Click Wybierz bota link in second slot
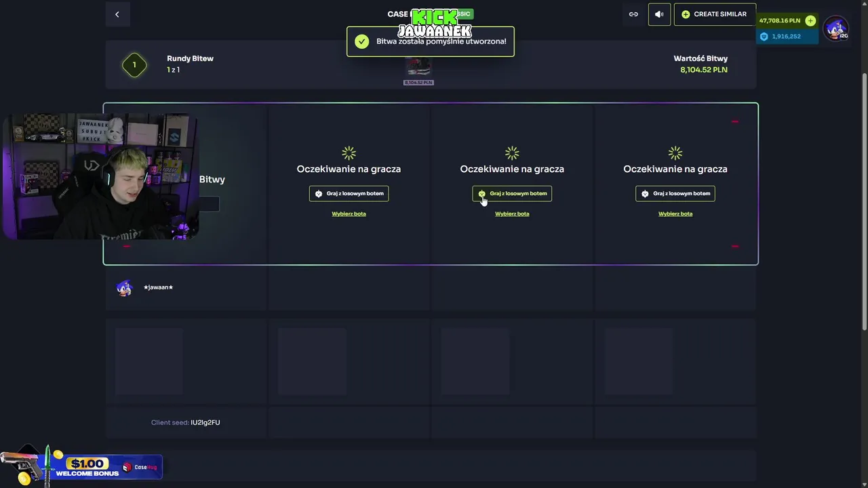This screenshot has width=868, height=488. [x=349, y=213]
